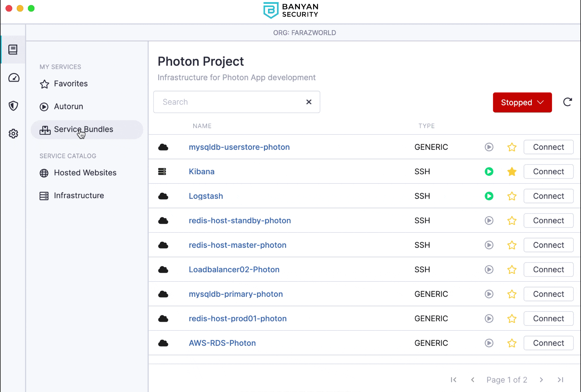Enable autorun for redis-host-standby-photon
Screen dimensions: 581x392
(x=489, y=220)
